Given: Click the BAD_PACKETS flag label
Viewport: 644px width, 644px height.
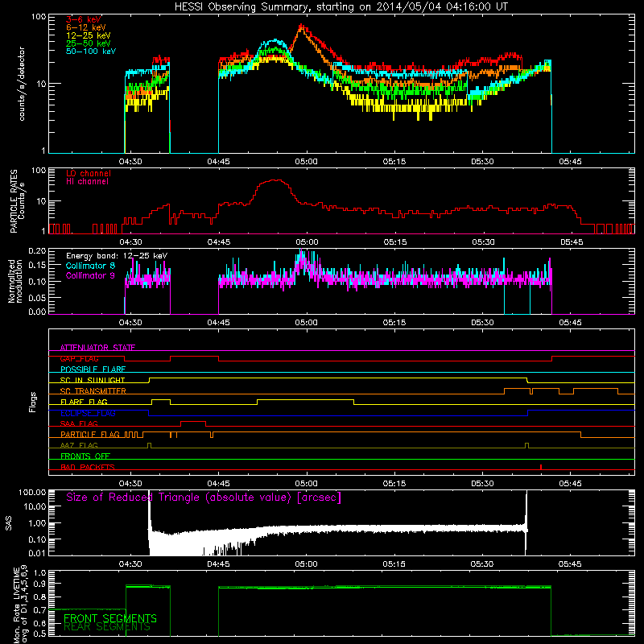Looking at the screenshot, I should click(88, 468).
